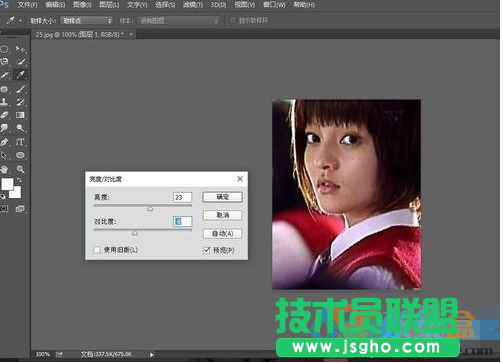Pick the Brush tool
Viewport: 503px width, 363px height.
coord(20,89)
